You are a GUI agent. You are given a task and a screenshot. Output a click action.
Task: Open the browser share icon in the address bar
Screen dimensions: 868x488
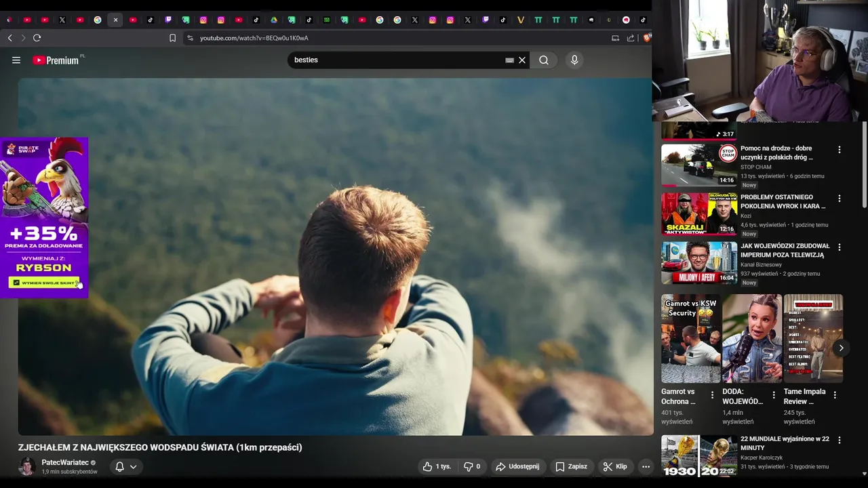click(631, 38)
